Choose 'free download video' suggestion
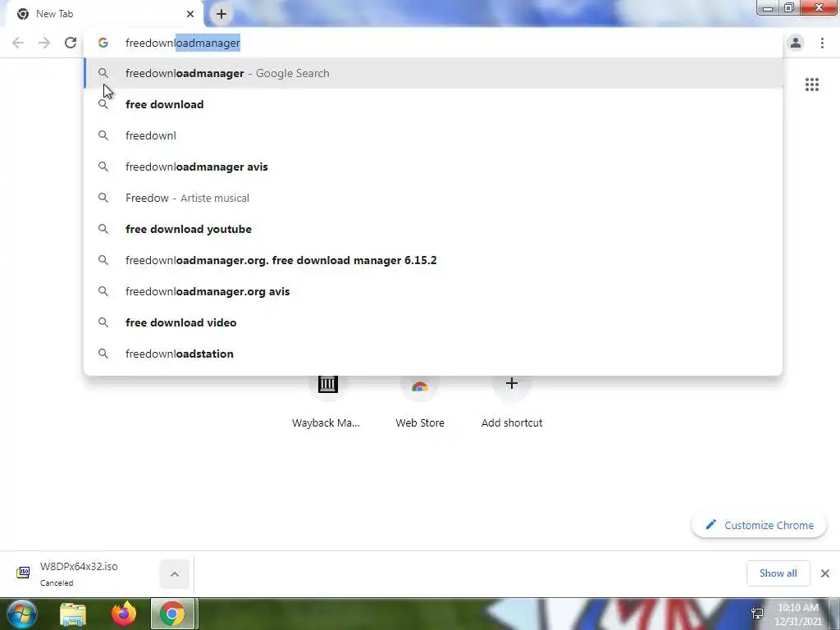840x630 pixels. pos(433,322)
